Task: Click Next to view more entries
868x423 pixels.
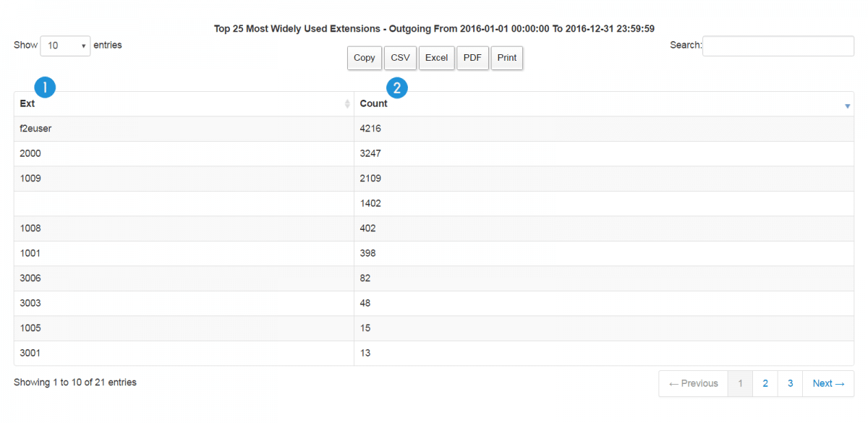Action: tap(827, 383)
